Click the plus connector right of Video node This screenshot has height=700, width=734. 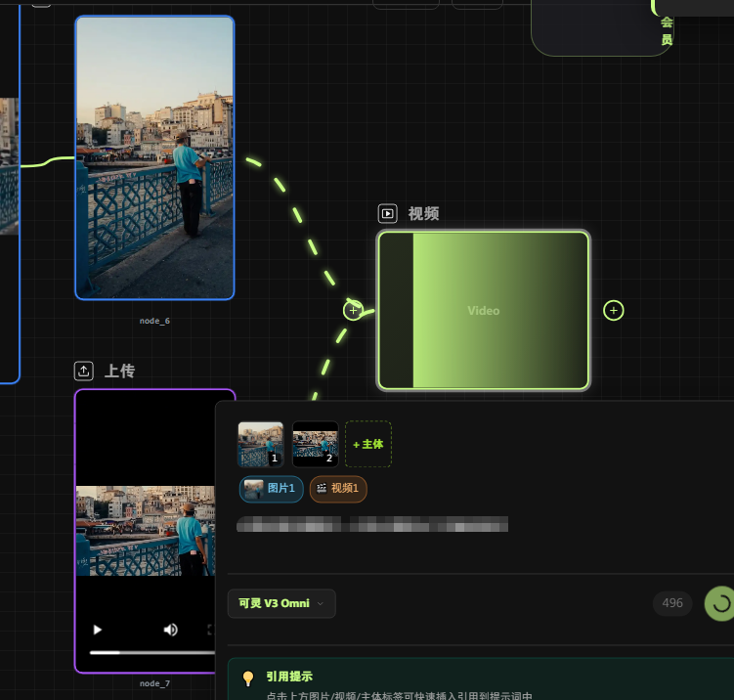pos(614,311)
